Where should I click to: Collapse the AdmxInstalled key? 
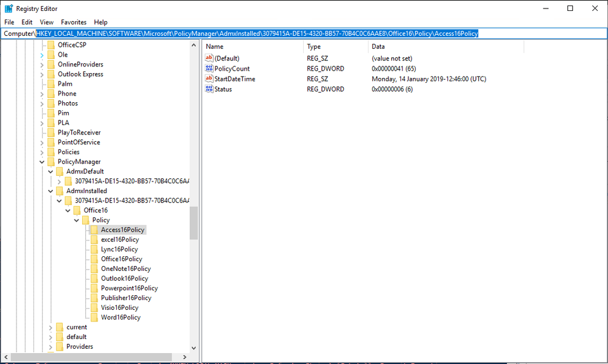(x=51, y=191)
